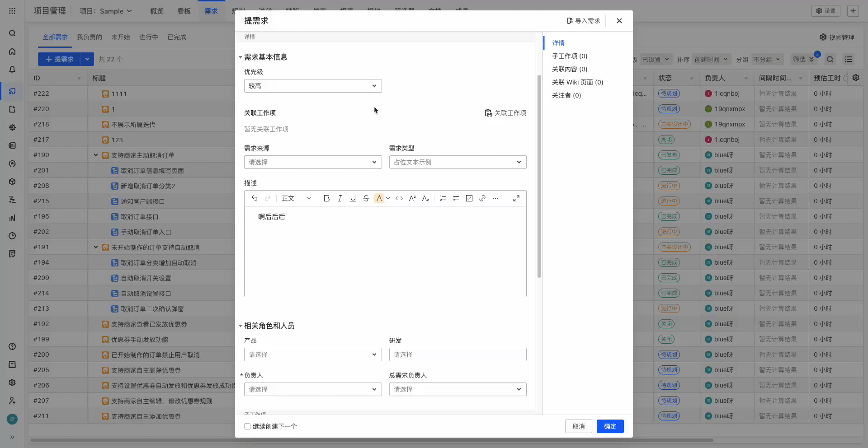The height and width of the screenshot is (448, 868).
Task: Check 继续创建下一个 checkbox
Action: [x=247, y=426]
